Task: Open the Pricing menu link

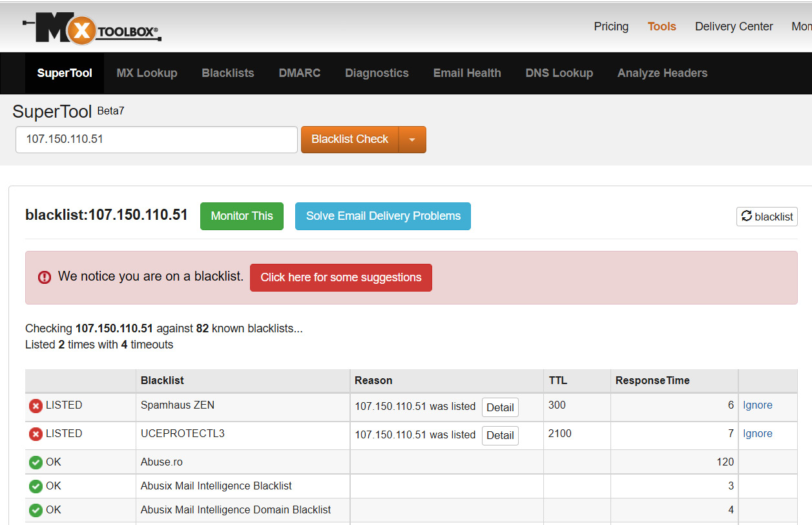Action: tap(611, 27)
